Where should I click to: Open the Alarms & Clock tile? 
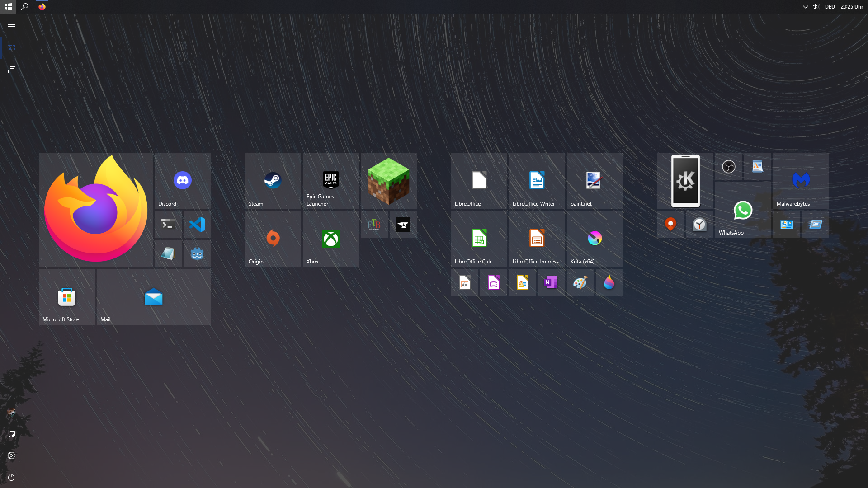pyautogui.click(x=700, y=225)
